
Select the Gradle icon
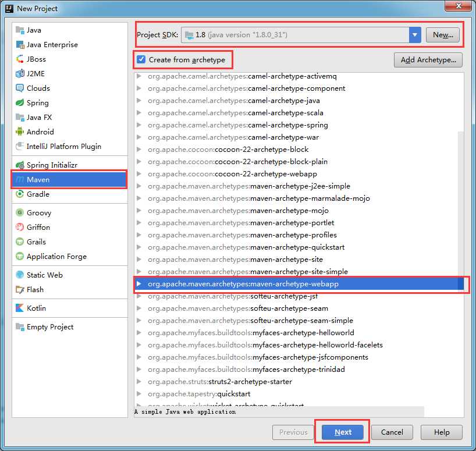tap(20, 194)
